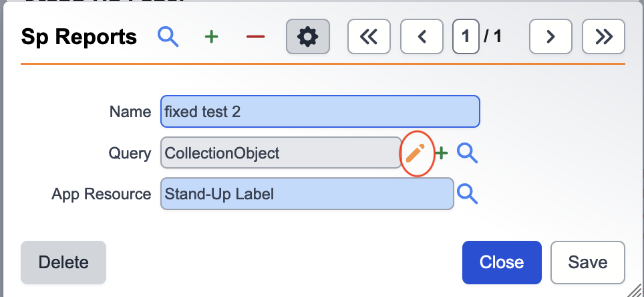Screen dimensions: 644x297
Task: Click the dialog resize handle corner
Action: pos(636,290)
